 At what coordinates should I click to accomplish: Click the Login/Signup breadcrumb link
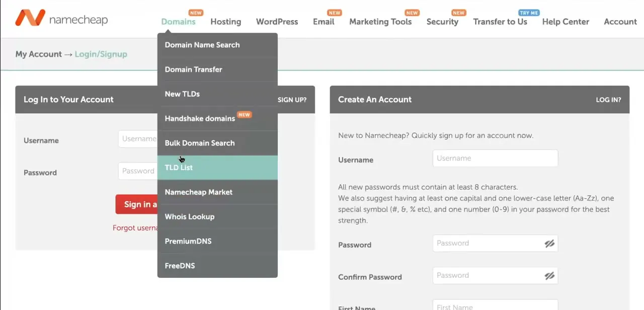[101, 54]
